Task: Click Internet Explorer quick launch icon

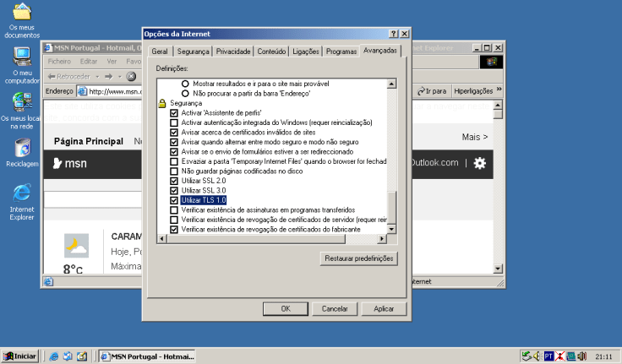Action: (53, 356)
